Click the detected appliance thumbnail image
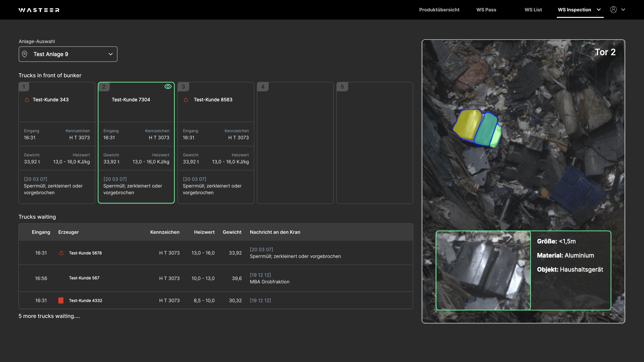 pyautogui.click(x=483, y=270)
